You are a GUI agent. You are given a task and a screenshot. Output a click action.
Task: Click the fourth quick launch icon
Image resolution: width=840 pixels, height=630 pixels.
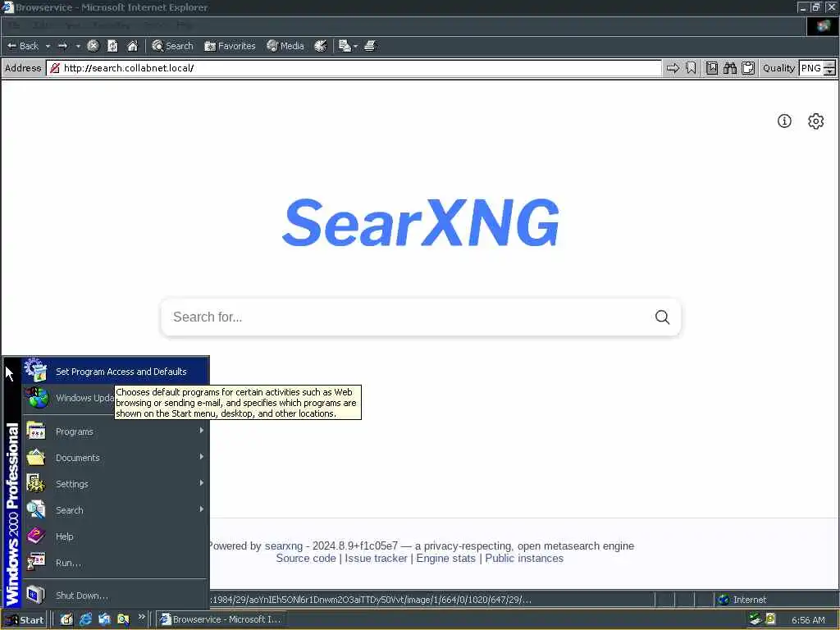click(123, 619)
